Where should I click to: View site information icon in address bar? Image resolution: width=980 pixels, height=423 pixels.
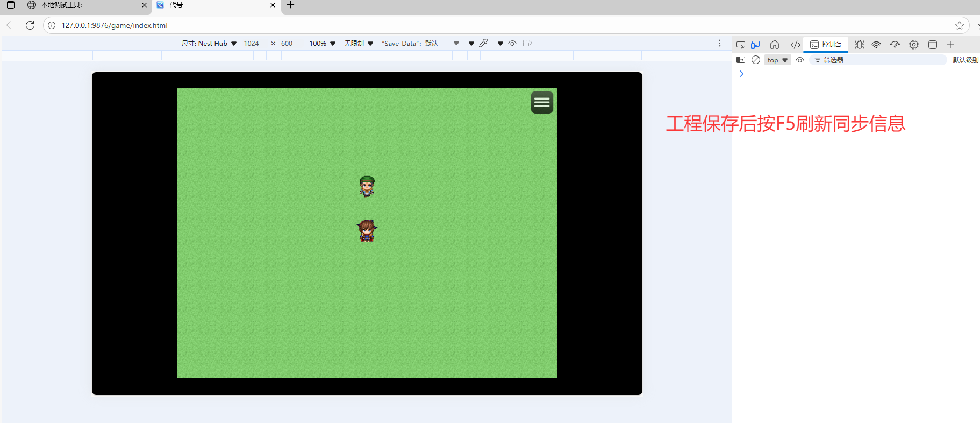point(52,25)
